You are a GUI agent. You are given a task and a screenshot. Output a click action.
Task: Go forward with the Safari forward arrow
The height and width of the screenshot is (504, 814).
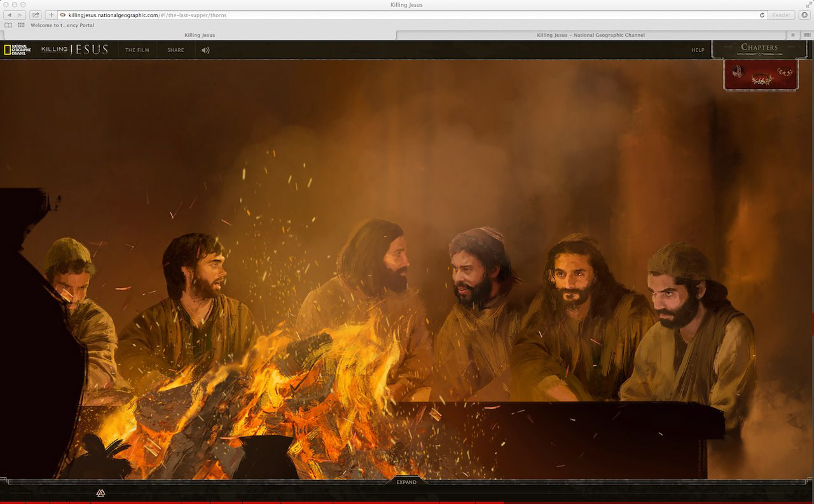[21, 15]
